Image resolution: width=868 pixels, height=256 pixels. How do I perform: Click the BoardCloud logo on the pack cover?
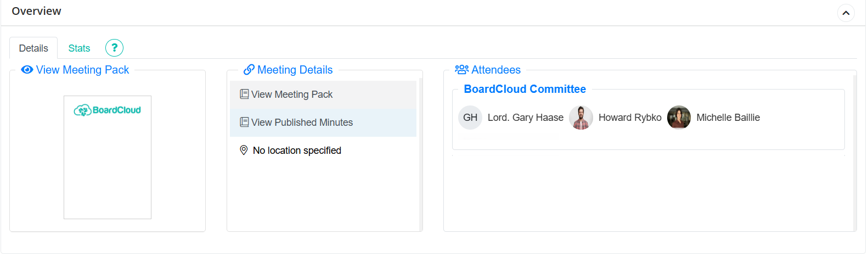[108, 110]
